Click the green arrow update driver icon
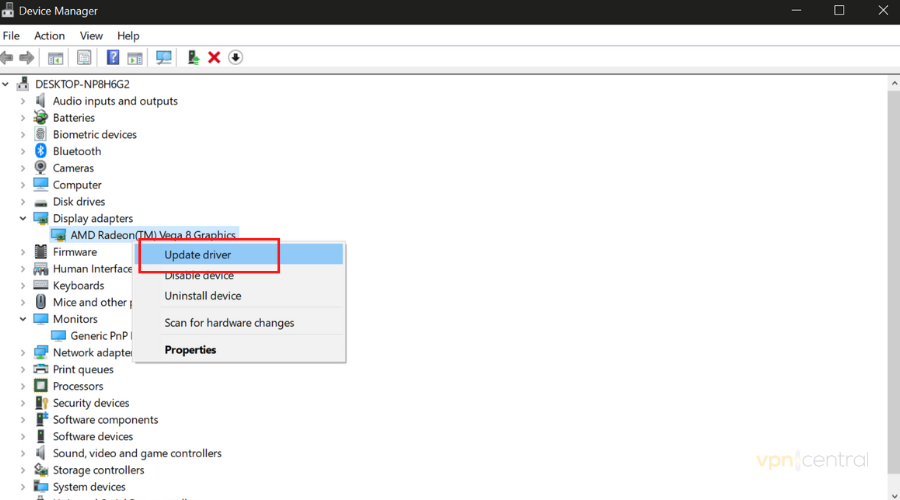The image size is (900, 500). coord(193,58)
